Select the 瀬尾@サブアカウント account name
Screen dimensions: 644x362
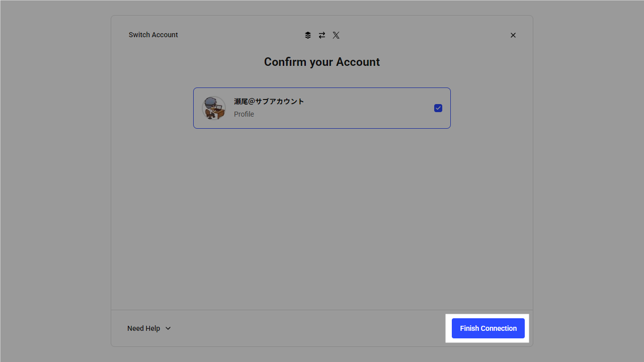point(269,102)
